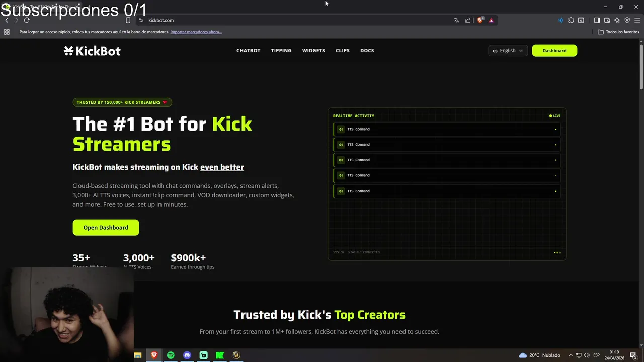Click the apps grid icon in the bookmarks bar

pos(7,32)
